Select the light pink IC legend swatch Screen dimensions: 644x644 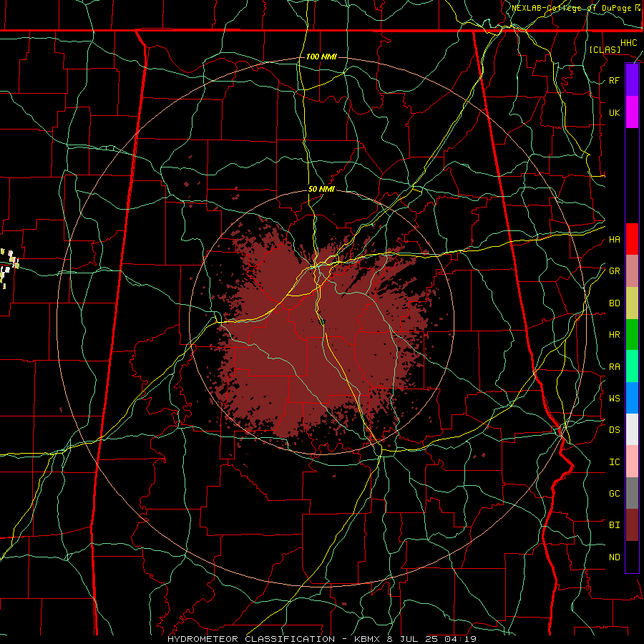click(x=632, y=462)
